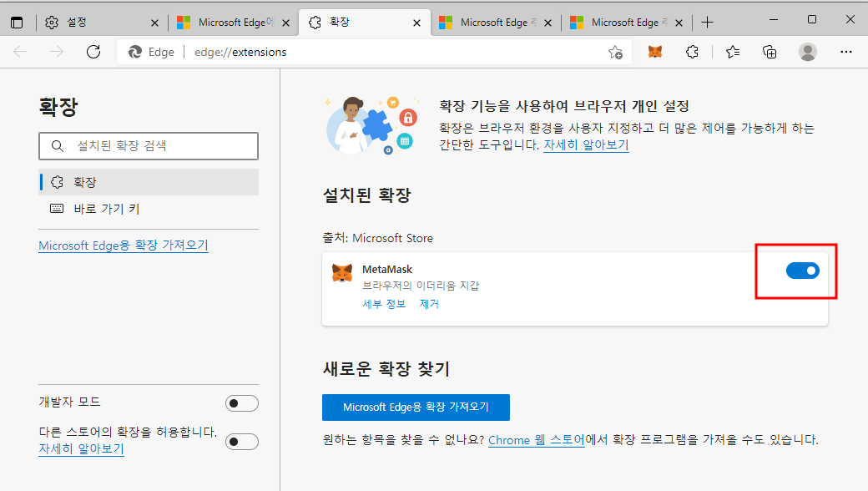This screenshot has width=868, height=491.
Task: Reload the extensions page
Action: 93,52
